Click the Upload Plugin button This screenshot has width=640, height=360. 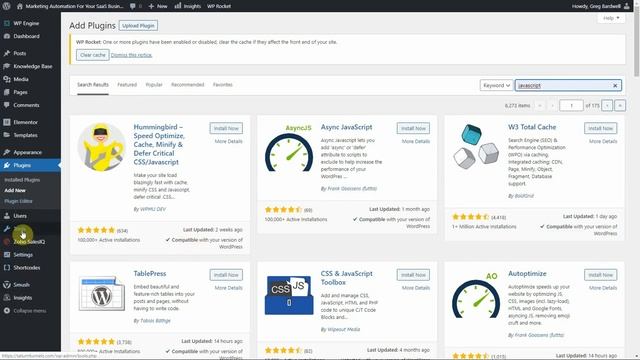tap(138, 25)
